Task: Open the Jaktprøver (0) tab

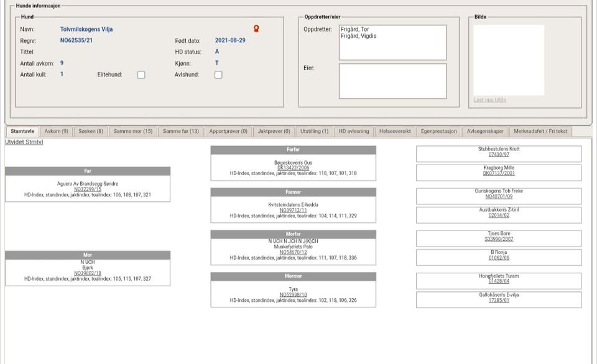Action: [x=274, y=131]
